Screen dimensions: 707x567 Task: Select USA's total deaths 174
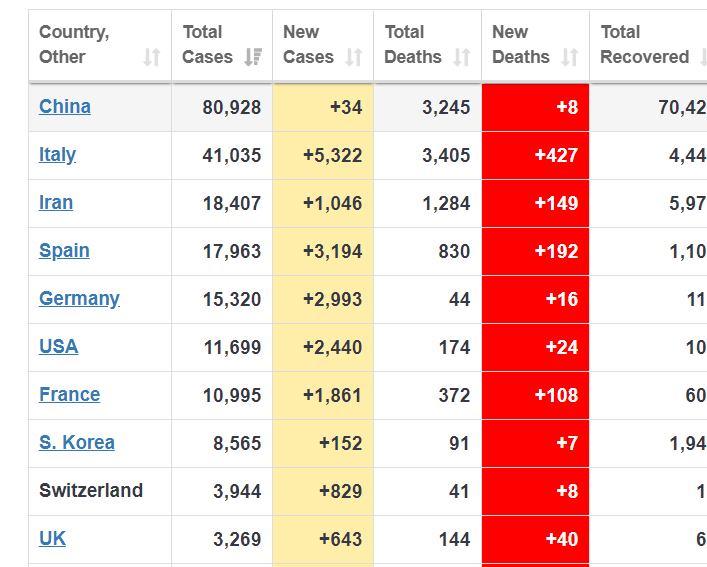point(454,348)
